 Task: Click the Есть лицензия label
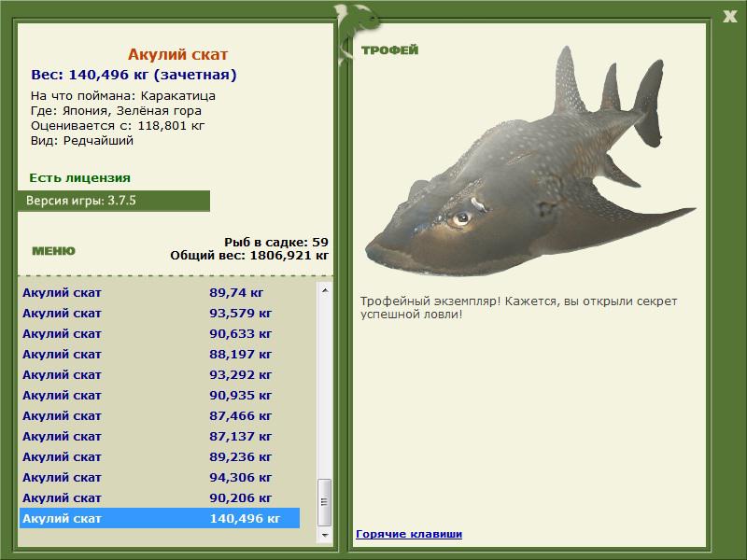point(79,177)
